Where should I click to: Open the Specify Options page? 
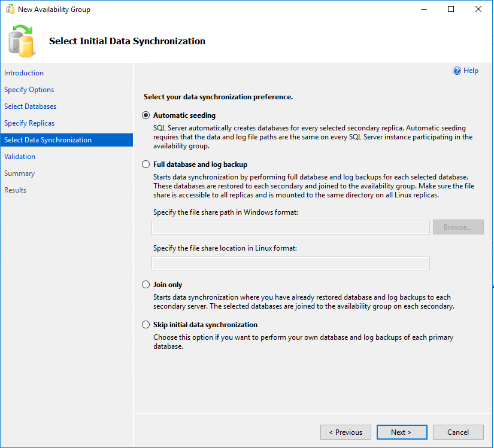29,90
